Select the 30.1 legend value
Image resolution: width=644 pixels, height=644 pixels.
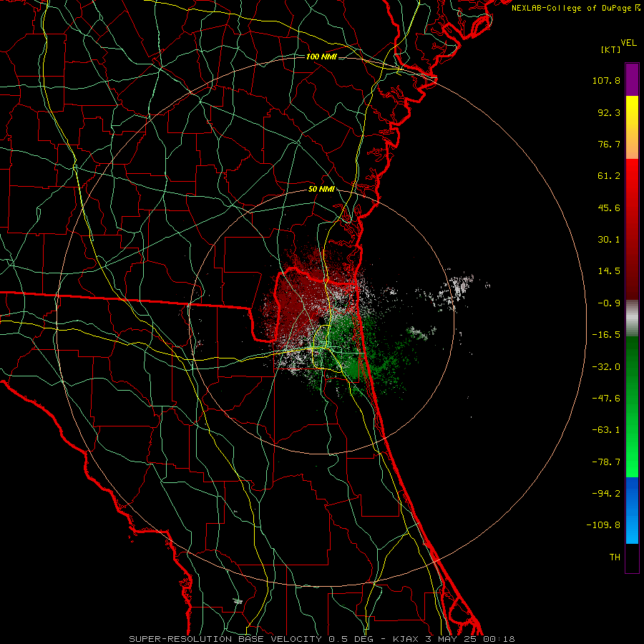pos(609,240)
